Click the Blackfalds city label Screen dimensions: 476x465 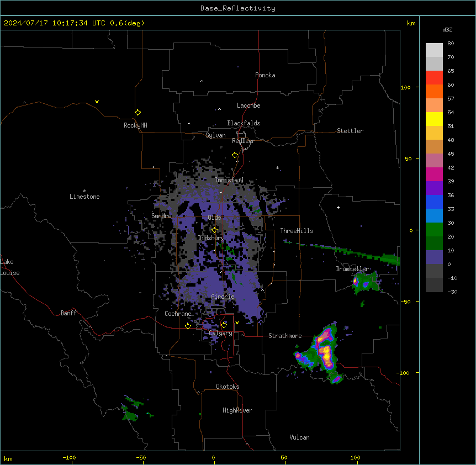(x=244, y=123)
